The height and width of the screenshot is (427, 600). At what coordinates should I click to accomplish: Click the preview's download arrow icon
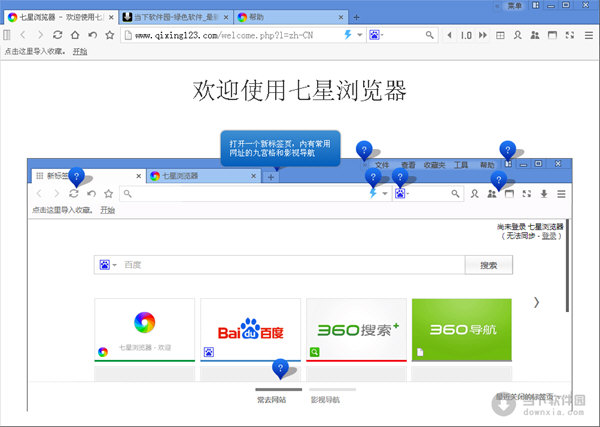pyautogui.click(x=544, y=194)
